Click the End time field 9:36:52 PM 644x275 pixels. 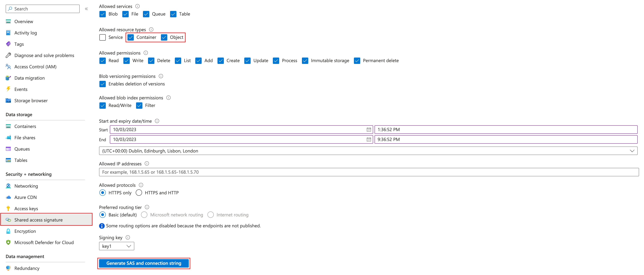pyautogui.click(x=506, y=139)
